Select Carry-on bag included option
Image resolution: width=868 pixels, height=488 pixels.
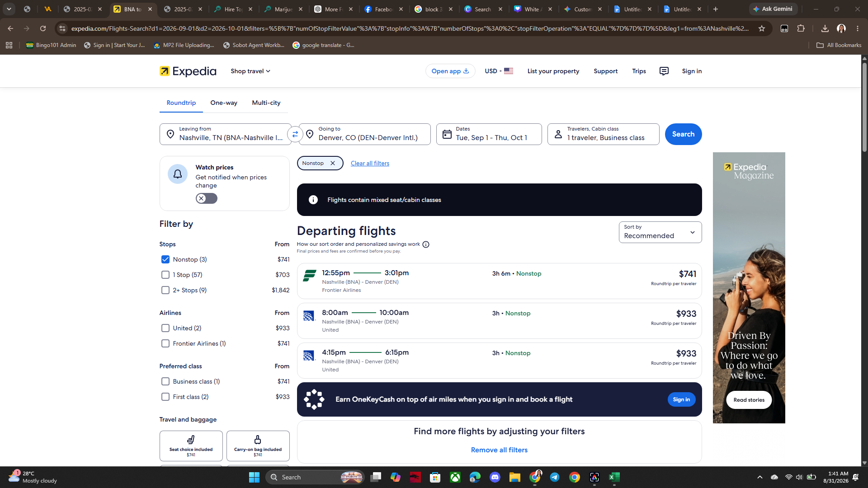(x=258, y=446)
